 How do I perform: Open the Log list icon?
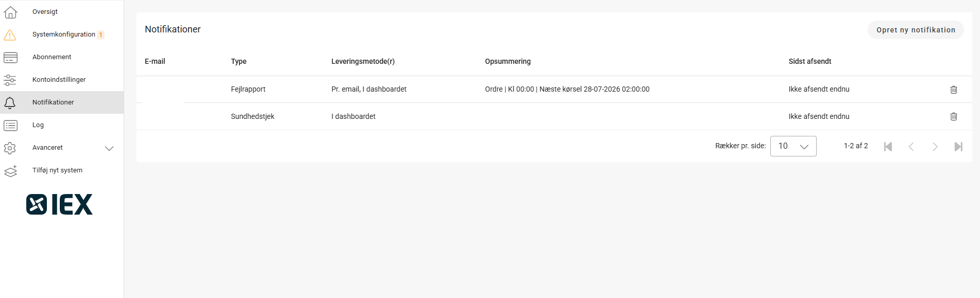point(10,125)
